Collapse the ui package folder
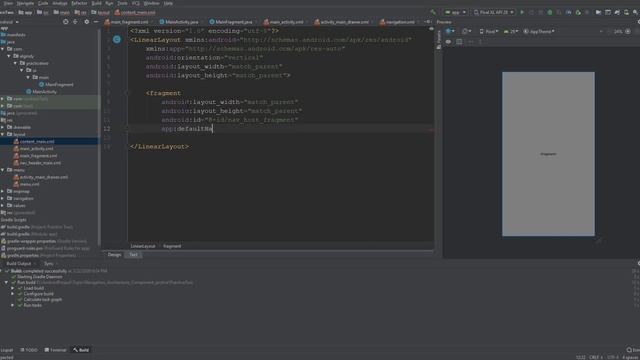This screenshot has height=360, width=640. [x=22, y=70]
